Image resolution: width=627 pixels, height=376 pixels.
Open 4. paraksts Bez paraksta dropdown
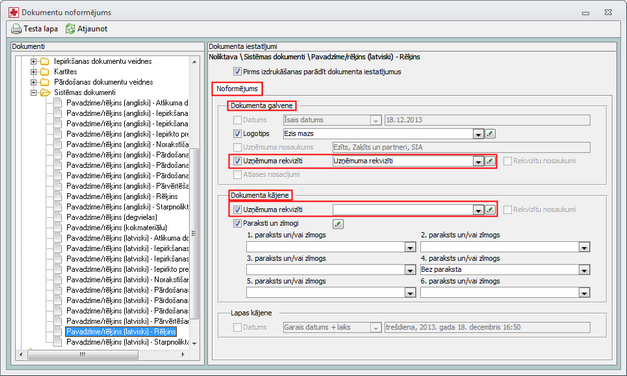click(584, 270)
